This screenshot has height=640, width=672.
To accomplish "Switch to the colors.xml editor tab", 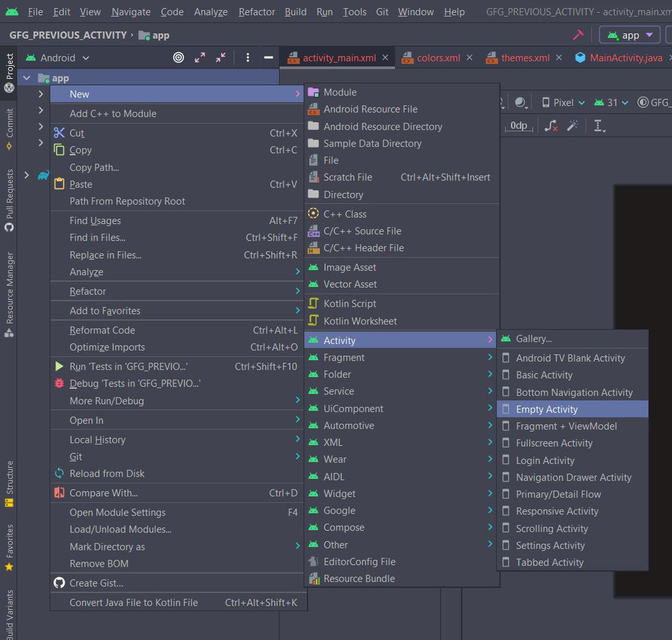I will (x=438, y=58).
